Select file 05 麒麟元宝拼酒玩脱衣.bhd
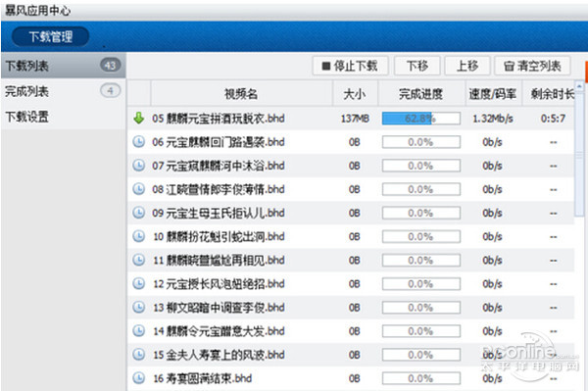 (x=219, y=119)
